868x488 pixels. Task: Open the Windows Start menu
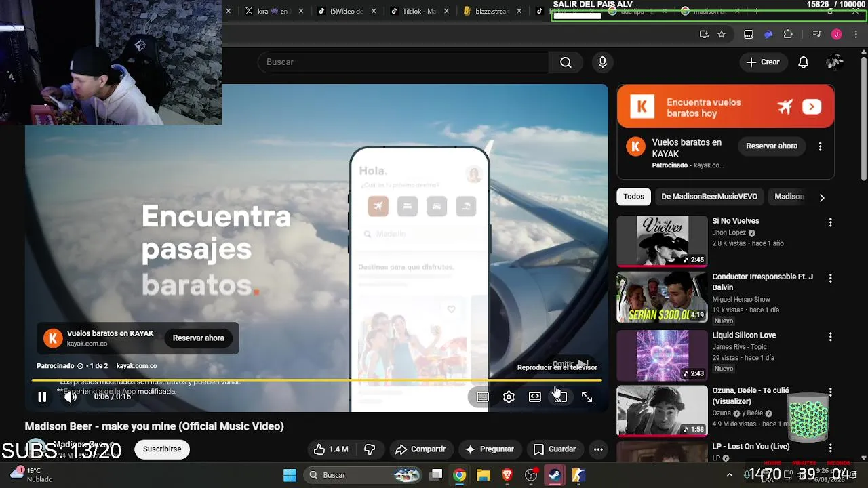pos(290,475)
